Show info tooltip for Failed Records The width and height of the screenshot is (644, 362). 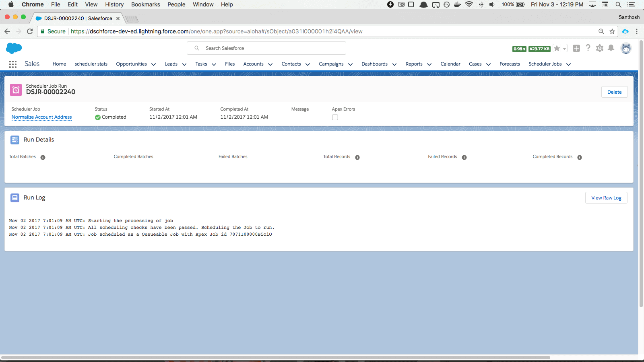point(464,157)
